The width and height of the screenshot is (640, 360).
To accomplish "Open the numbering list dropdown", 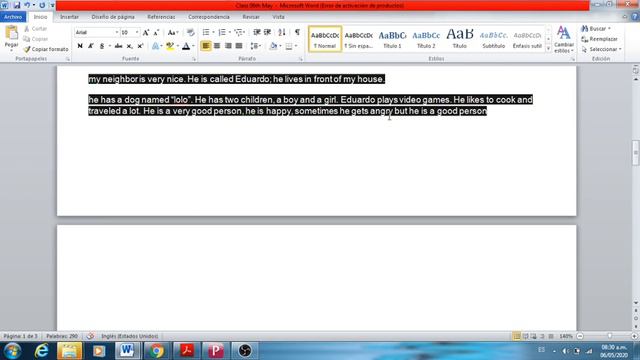I will tap(229, 32).
